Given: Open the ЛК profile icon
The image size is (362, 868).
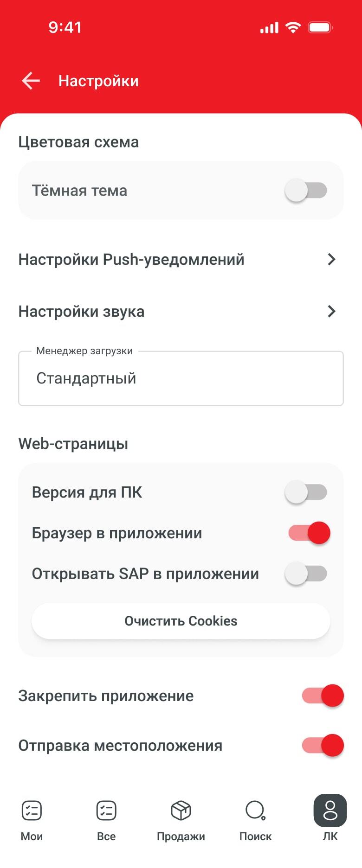Looking at the screenshot, I should 330,811.
